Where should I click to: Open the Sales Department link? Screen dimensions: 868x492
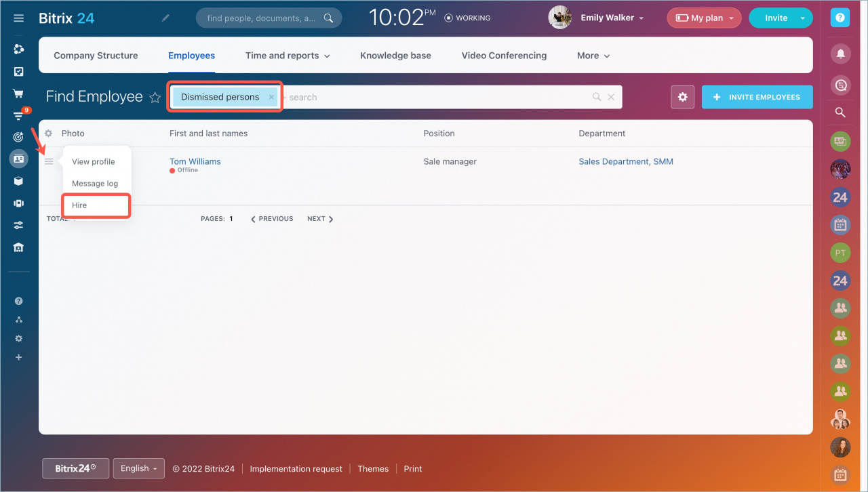coord(614,161)
